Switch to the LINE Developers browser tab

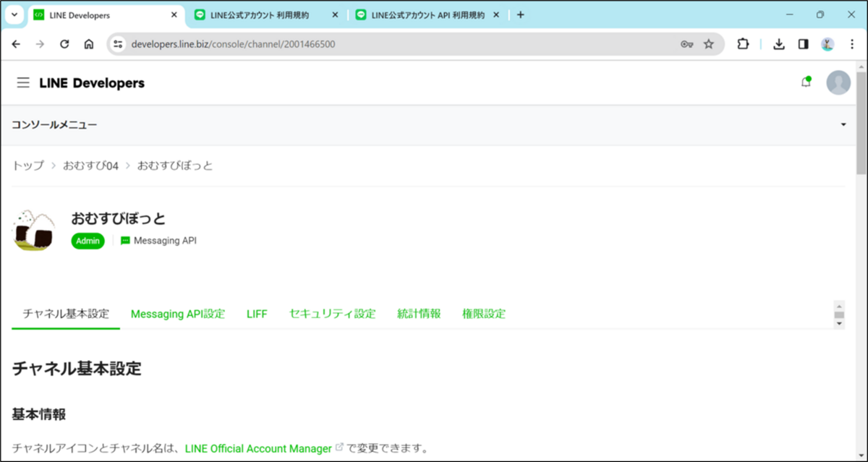pos(105,14)
